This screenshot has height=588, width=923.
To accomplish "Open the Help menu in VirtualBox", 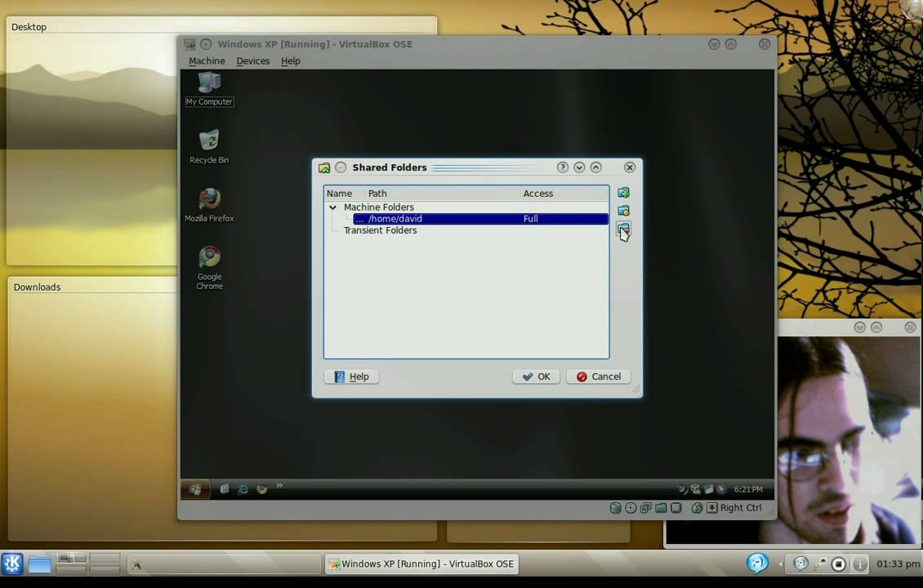I will tap(290, 60).
